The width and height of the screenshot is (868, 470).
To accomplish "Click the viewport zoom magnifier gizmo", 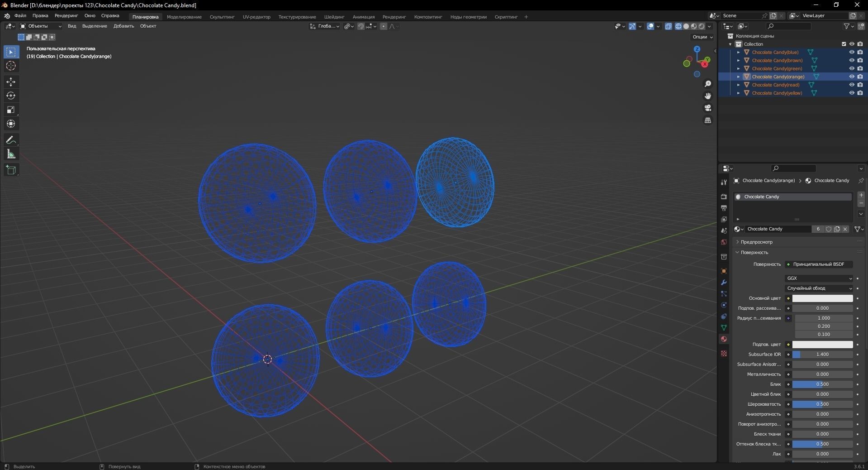I will (708, 84).
